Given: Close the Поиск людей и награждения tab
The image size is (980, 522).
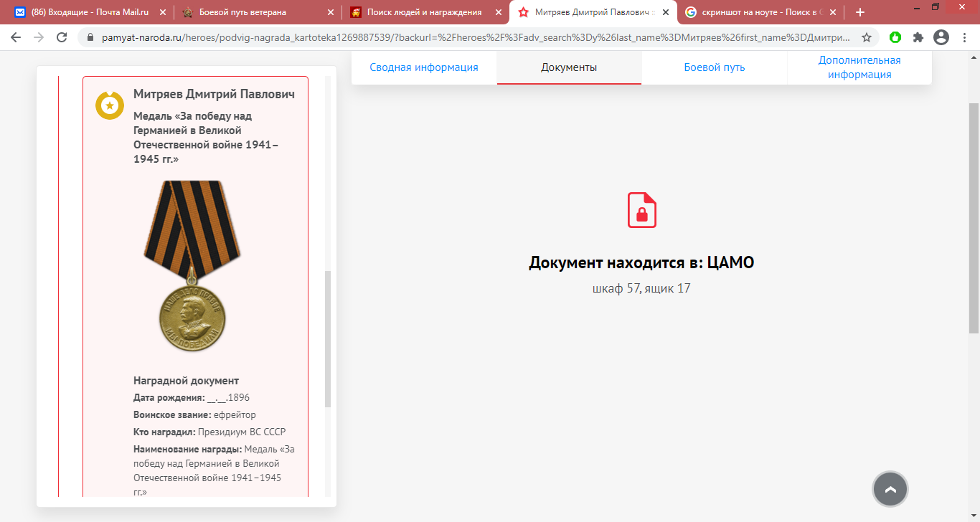Looking at the screenshot, I should pyautogui.click(x=497, y=12).
